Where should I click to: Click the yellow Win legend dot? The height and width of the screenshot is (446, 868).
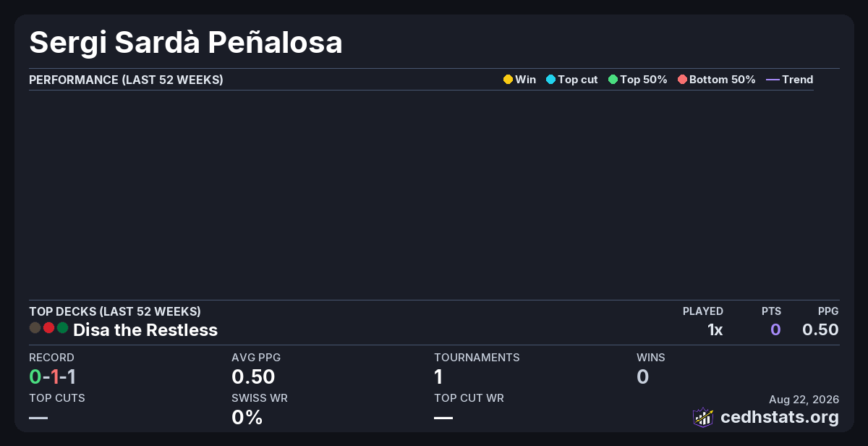pyautogui.click(x=508, y=80)
